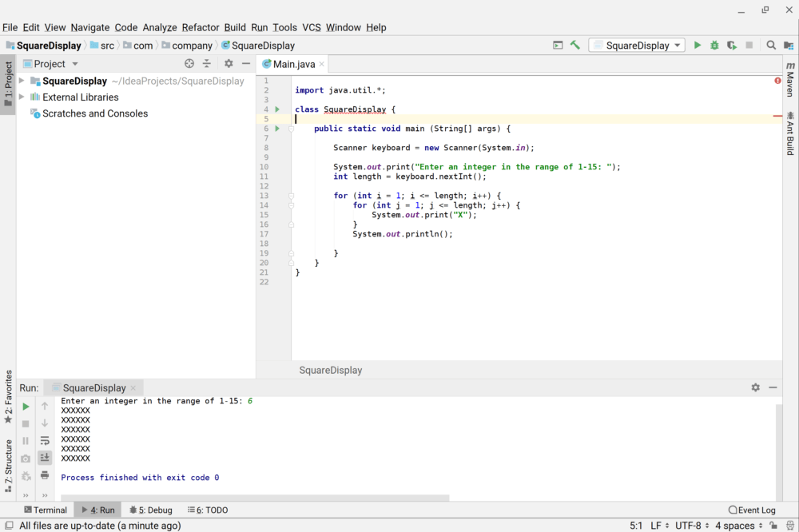This screenshot has width=799, height=532.
Task: Open Project panel settings with the gear icon
Action: (229, 64)
